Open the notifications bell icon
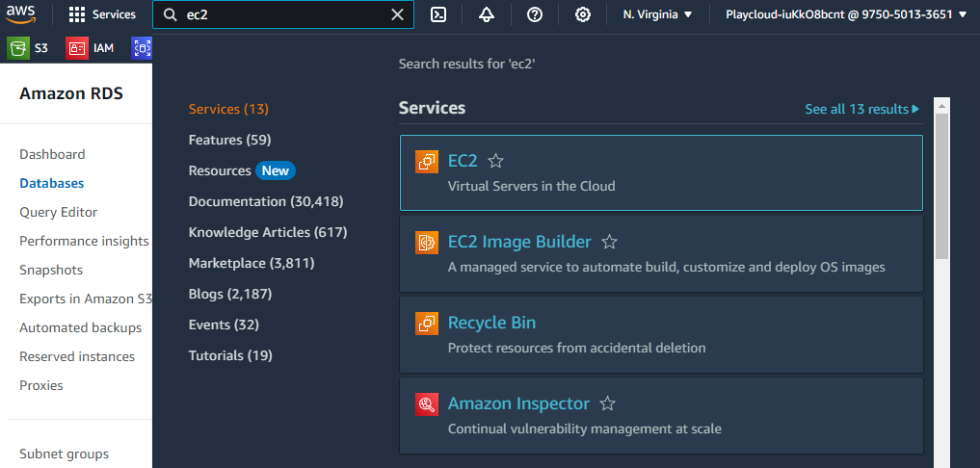 [x=487, y=14]
